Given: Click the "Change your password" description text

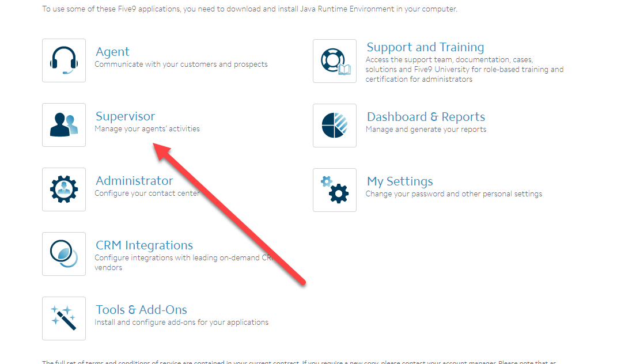Looking at the screenshot, I should (453, 194).
